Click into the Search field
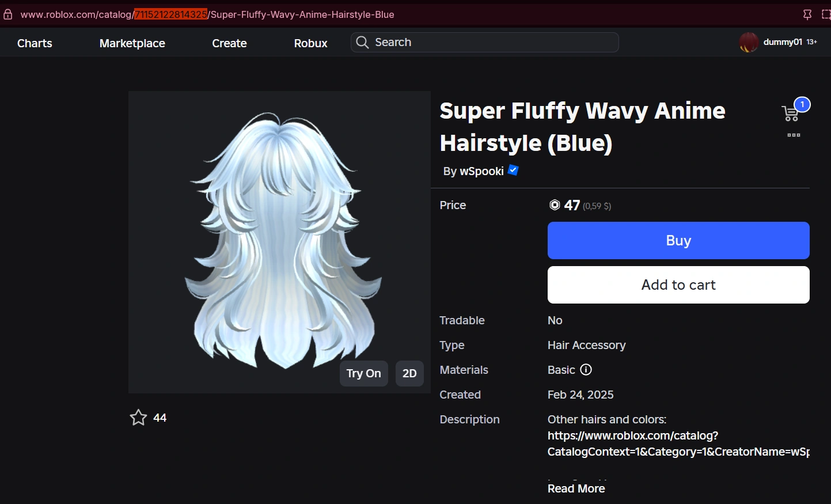The image size is (831, 504). click(485, 42)
